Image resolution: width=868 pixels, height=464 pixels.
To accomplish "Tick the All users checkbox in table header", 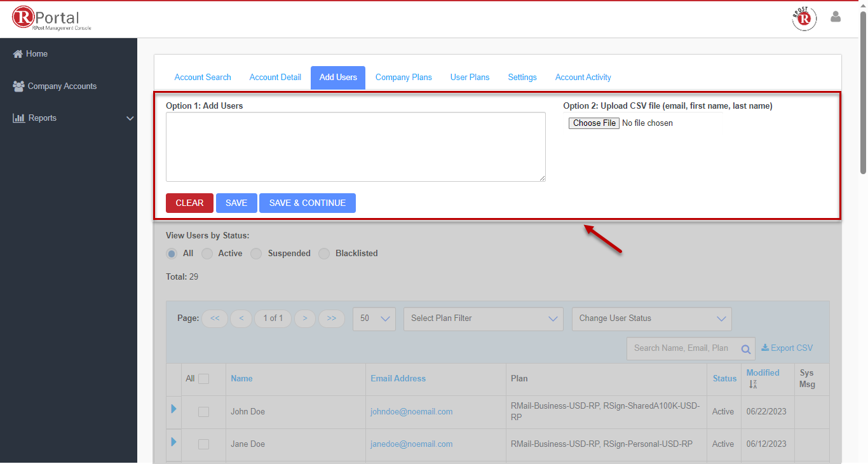I will (x=203, y=379).
